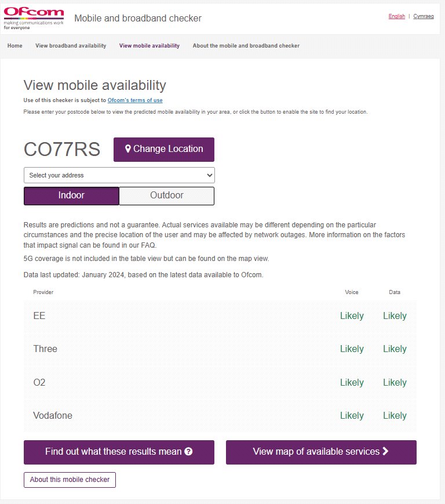Screen dimensions: 445x504
Task: Go to the Home menu item
Action: 15,46
